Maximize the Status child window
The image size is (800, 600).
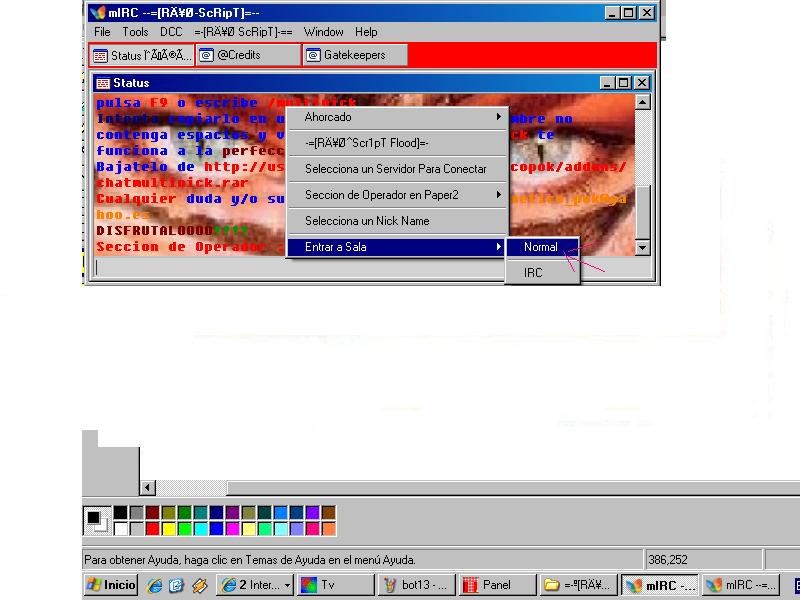click(x=623, y=83)
